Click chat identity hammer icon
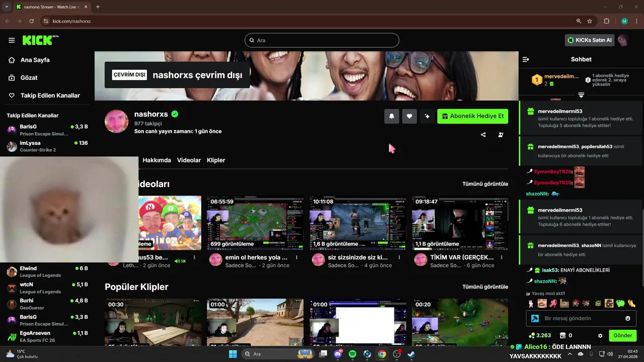Screen dimensions: 644x362 535,318
